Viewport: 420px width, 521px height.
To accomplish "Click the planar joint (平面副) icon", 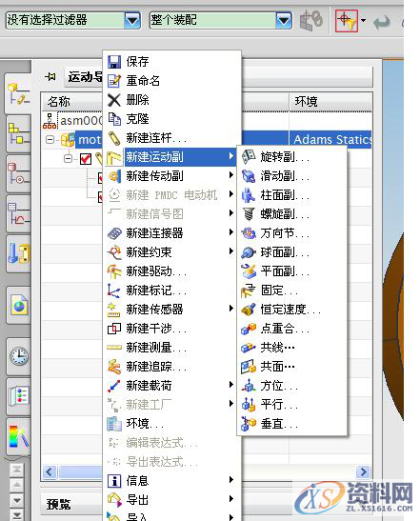I will tap(249, 271).
